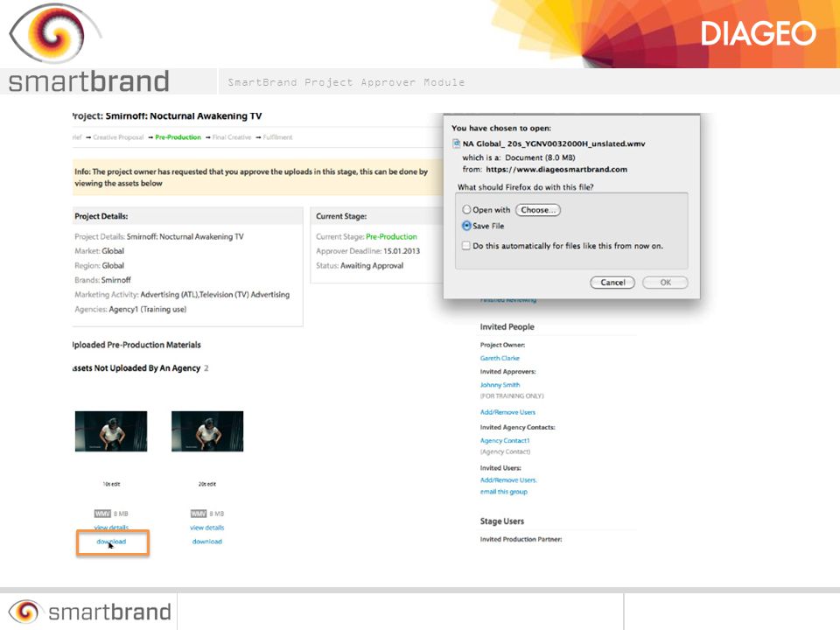This screenshot has height=630, width=840.
Task: Click the 'https://www.diageosmartbrand.com' source text
Action: [x=556, y=169]
